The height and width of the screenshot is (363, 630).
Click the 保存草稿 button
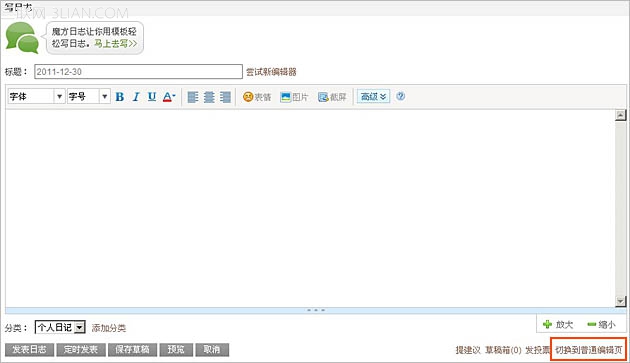tap(132, 350)
